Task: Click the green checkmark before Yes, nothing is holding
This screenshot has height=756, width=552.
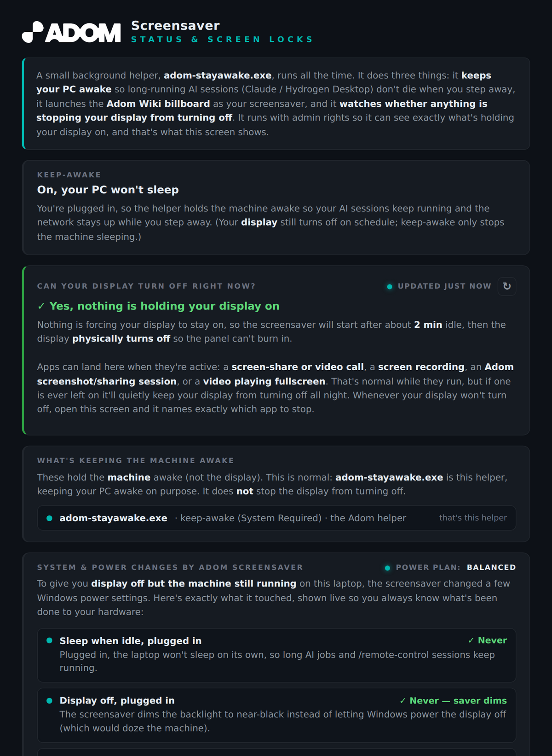Action: (x=41, y=306)
